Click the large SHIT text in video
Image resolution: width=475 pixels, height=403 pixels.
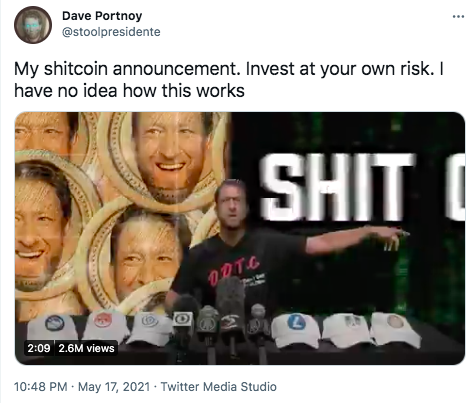337,187
